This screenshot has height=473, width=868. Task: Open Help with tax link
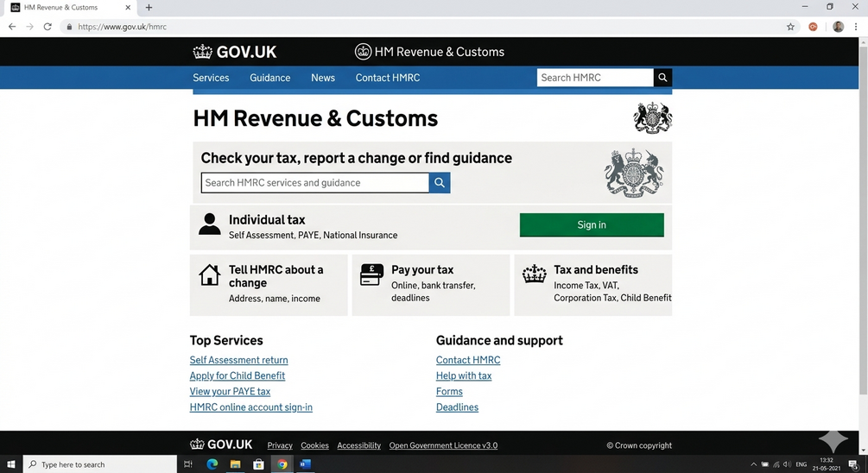tap(463, 375)
